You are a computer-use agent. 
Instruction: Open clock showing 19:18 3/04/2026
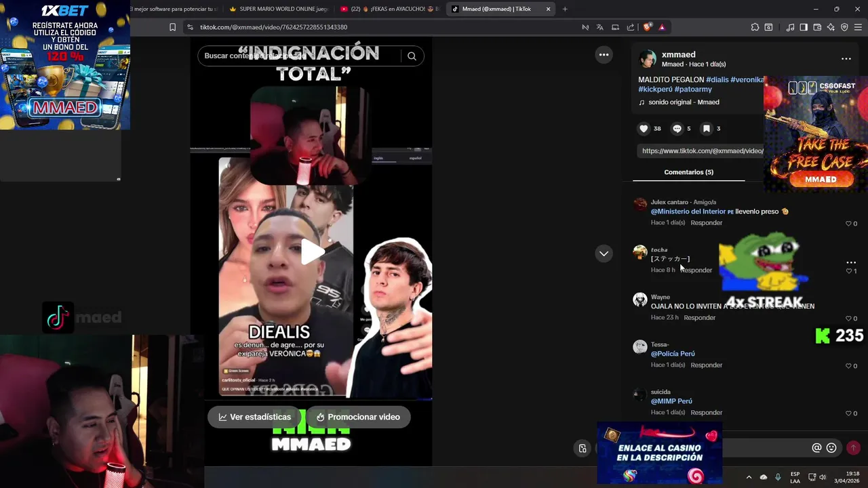click(x=847, y=477)
